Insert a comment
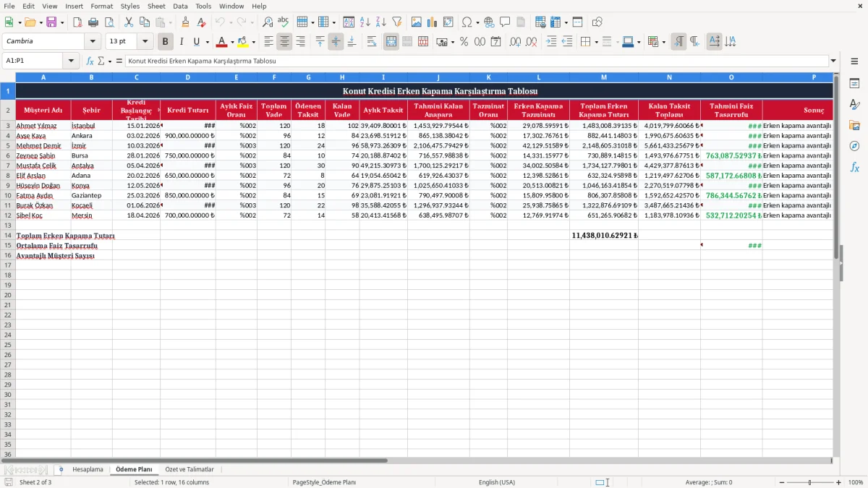The image size is (868, 488). tap(505, 22)
